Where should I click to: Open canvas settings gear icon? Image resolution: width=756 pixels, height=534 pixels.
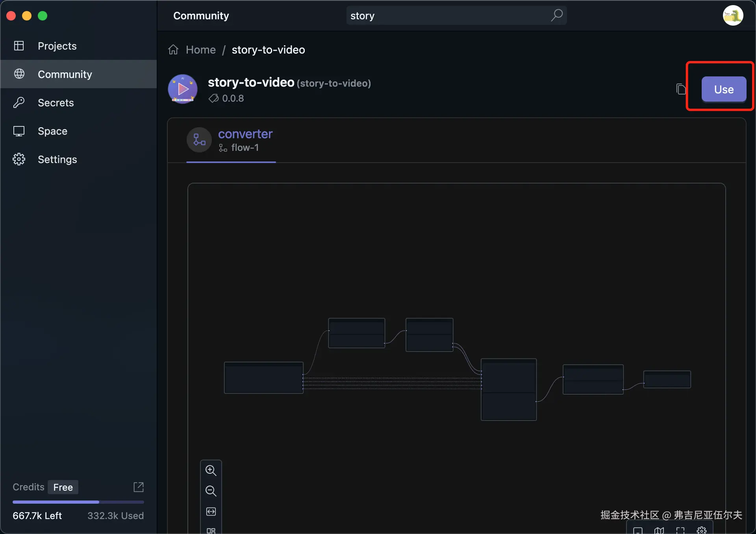point(701,530)
